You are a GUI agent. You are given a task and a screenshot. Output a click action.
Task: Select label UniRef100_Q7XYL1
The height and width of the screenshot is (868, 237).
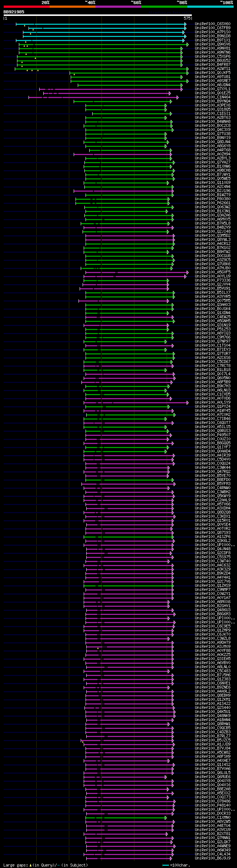[x=213, y=89]
